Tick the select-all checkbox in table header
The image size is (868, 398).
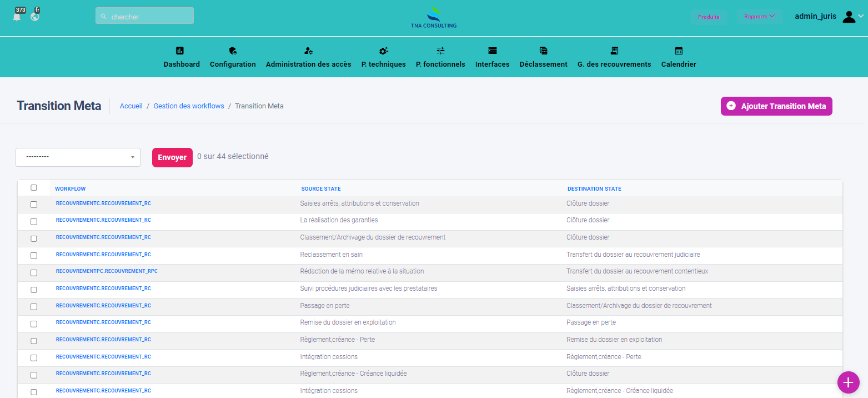[x=34, y=188]
